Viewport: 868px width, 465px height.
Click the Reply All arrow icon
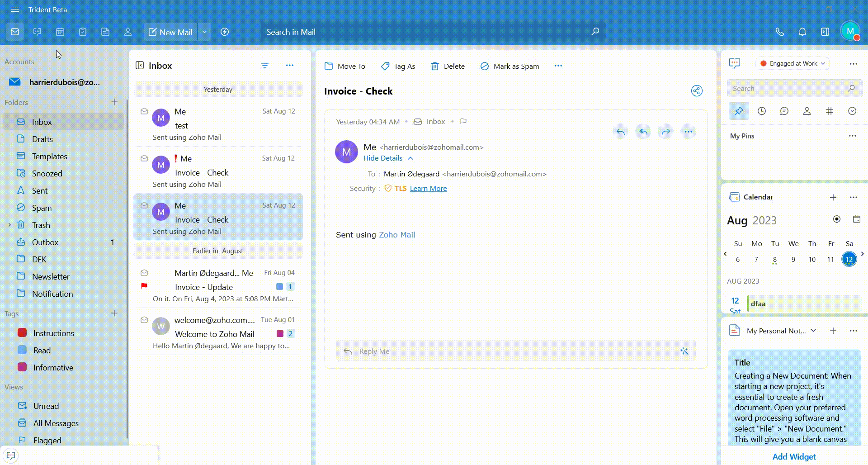click(643, 132)
